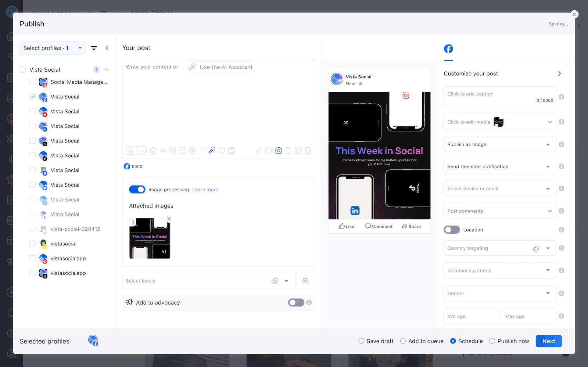Open label settings gear icon
Viewport: 588px width, 367px height.
coord(305,281)
